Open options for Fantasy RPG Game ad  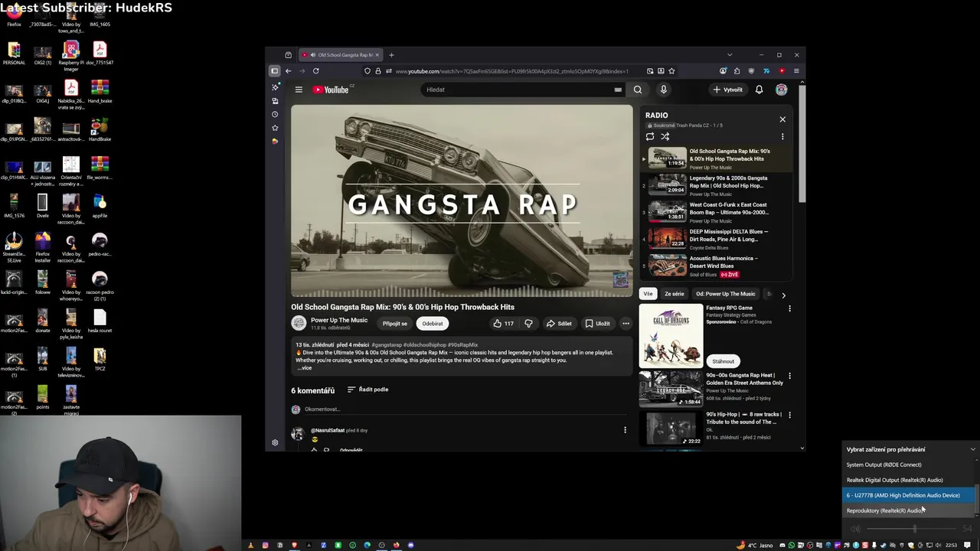pos(789,308)
